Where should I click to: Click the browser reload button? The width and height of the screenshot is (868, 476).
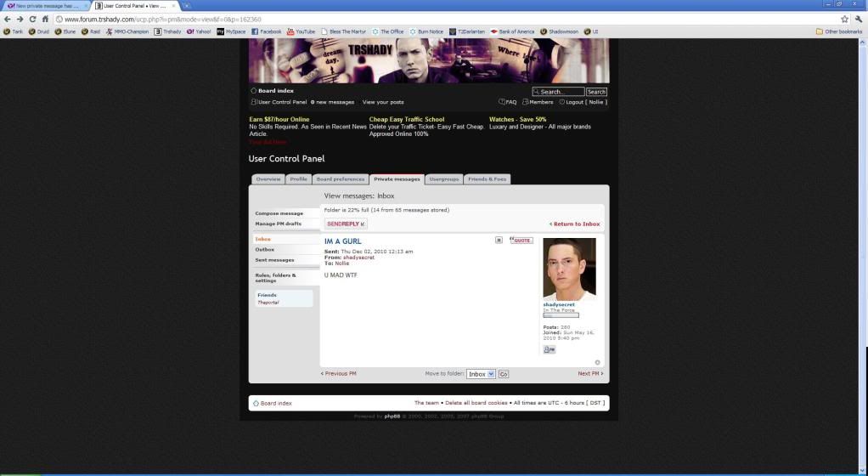coord(32,19)
